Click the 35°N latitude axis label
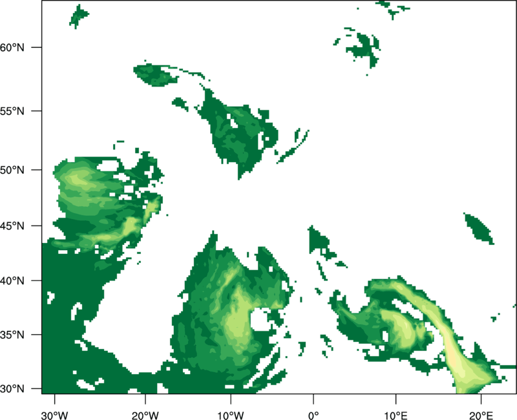This screenshot has width=517, height=420. (x=12, y=335)
